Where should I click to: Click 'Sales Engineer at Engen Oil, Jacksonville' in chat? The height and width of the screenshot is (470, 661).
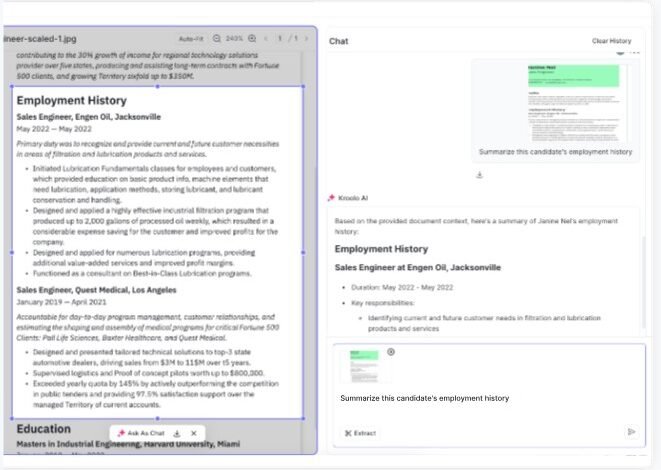pyautogui.click(x=418, y=268)
